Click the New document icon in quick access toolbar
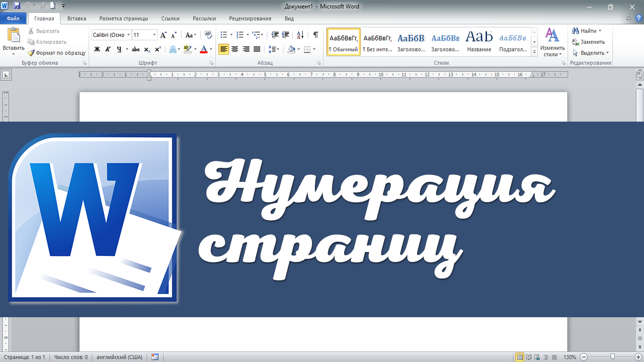644x362 pixels. click(x=53, y=6)
